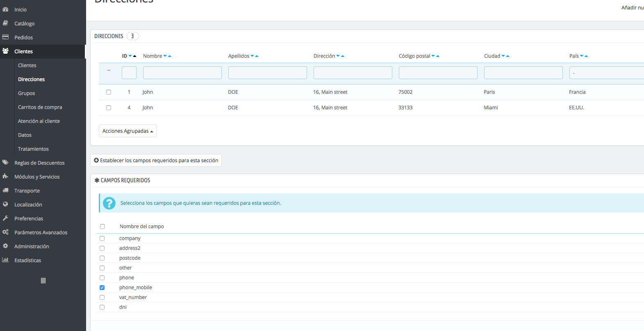Screen dimensions: 644x331
Task: Click Establecer los campos requeridos button
Action: [x=156, y=161]
